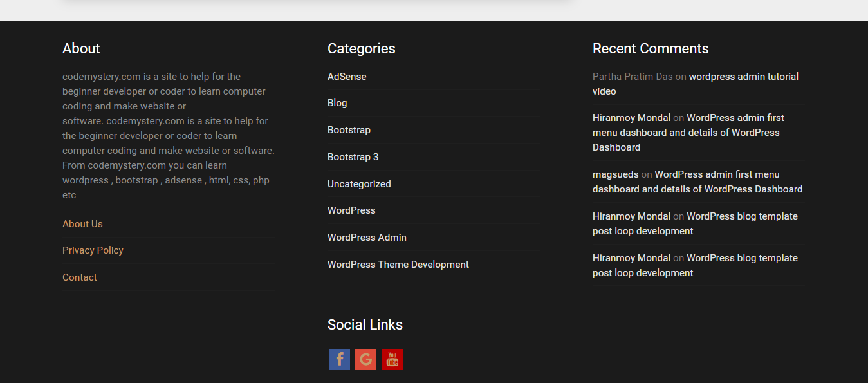Browse the WordPress Theme Development category
The image size is (868, 383).
[x=398, y=264]
